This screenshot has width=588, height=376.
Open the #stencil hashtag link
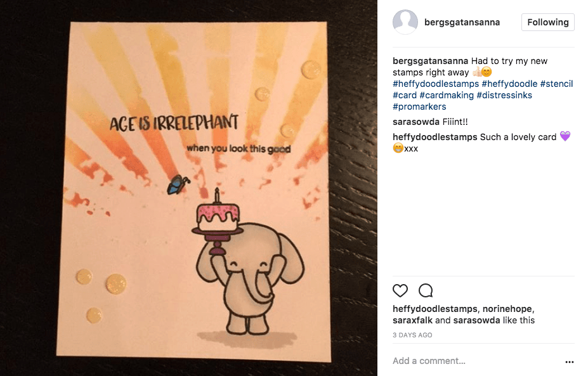tap(556, 84)
